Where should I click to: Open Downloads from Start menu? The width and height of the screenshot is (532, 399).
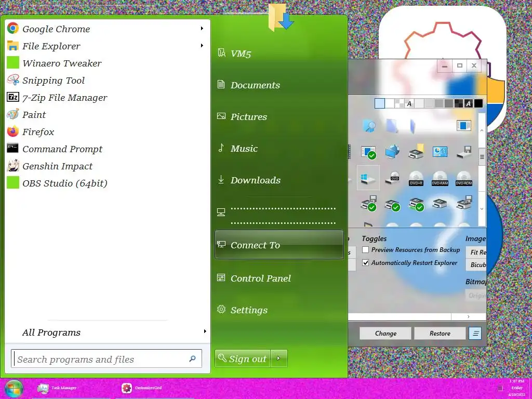click(x=279, y=180)
